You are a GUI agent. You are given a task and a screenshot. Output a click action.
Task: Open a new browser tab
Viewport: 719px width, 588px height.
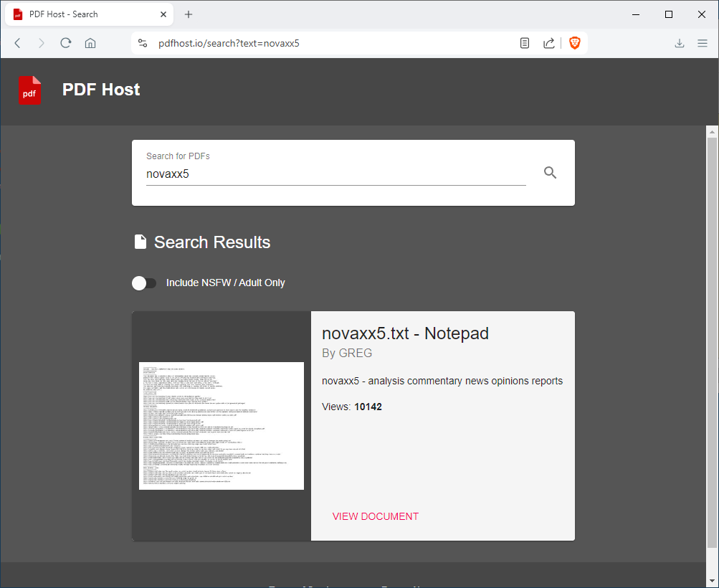click(x=189, y=14)
